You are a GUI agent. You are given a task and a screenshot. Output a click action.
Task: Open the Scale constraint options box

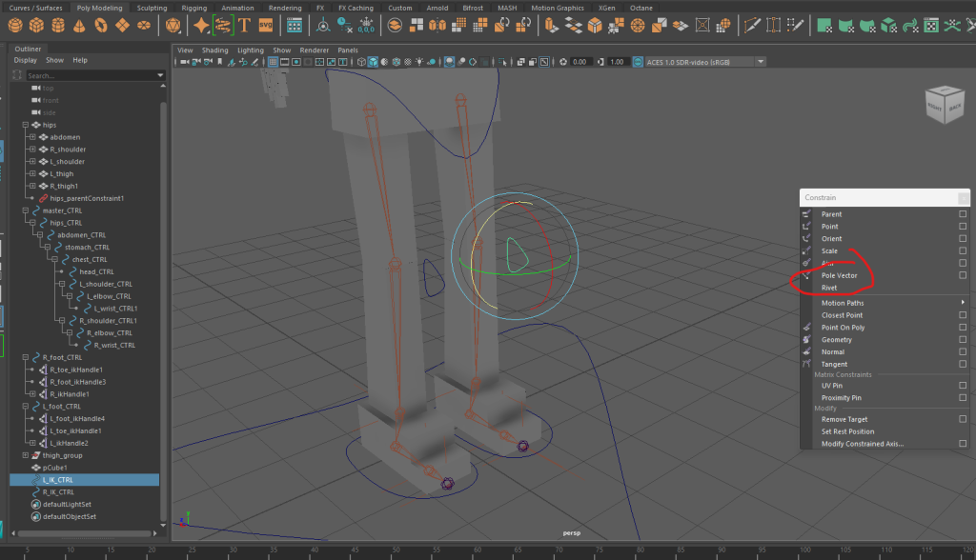pos(963,250)
